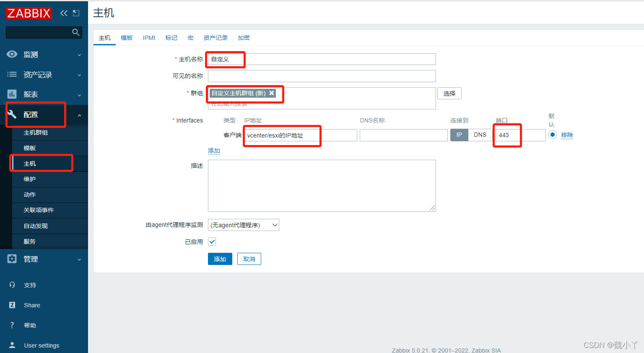
Task: Open the 由agent代理程序监测 dropdown
Action: point(244,225)
